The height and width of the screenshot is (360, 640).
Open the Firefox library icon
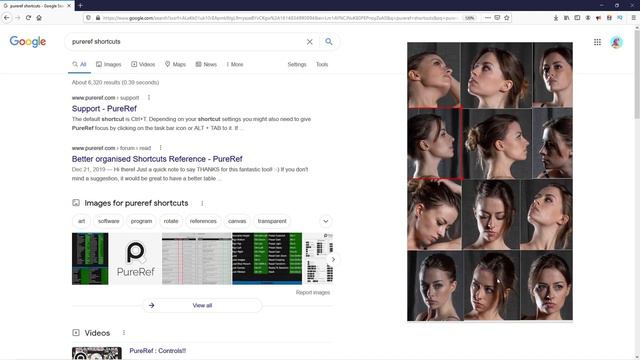coord(567,18)
